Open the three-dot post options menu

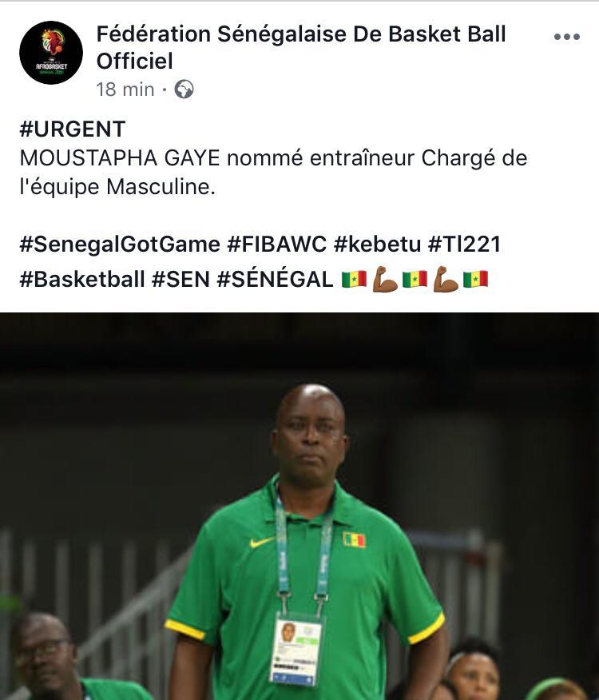click(x=567, y=37)
